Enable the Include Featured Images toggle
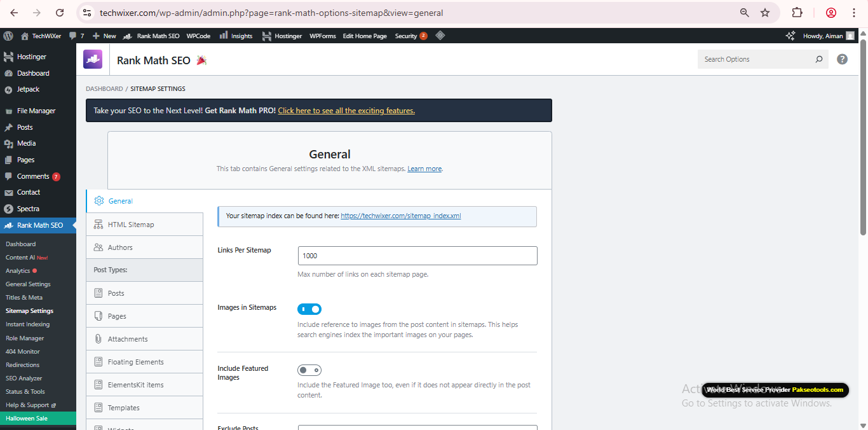The width and height of the screenshot is (868, 430). pos(309,370)
